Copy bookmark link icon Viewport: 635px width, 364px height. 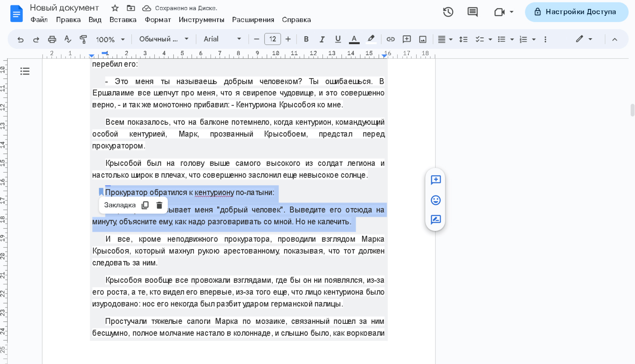click(x=145, y=205)
